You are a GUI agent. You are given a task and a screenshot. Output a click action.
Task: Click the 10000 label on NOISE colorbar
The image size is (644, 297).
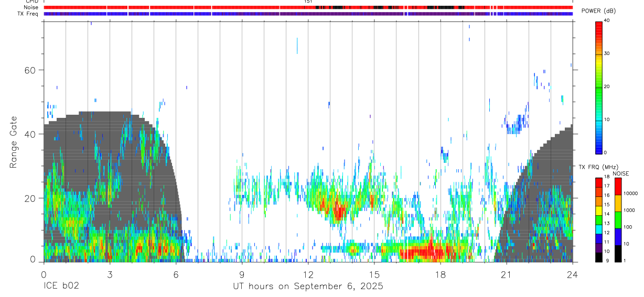click(x=630, y=193)
